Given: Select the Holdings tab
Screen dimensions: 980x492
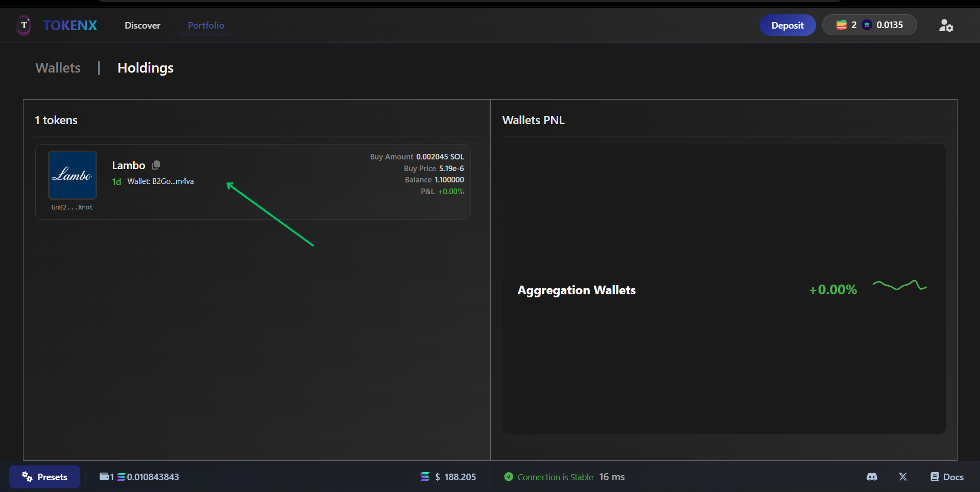Looking at the screenshot, I should (x=146, y=68).
